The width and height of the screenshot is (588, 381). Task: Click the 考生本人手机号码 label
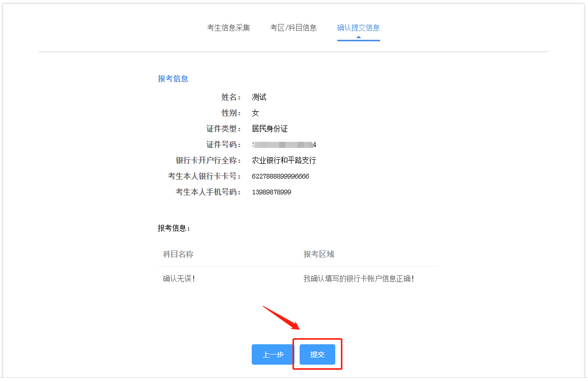[x=208, y=192]
